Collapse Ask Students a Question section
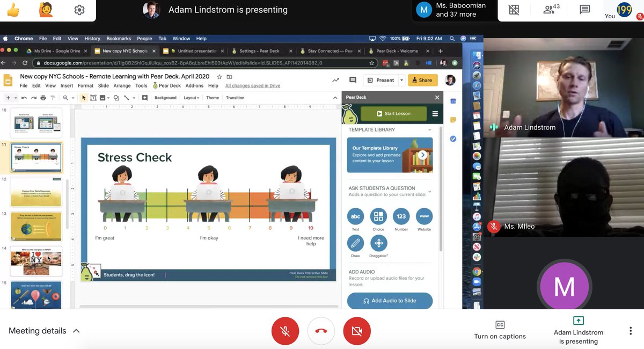This screenshot has width=644, height=349. (430, 192)
